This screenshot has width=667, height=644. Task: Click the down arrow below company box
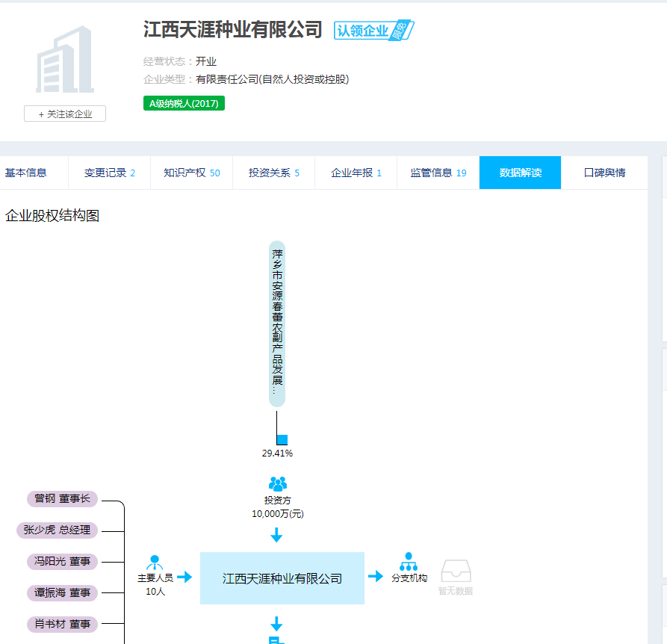(x=276, y=624)
